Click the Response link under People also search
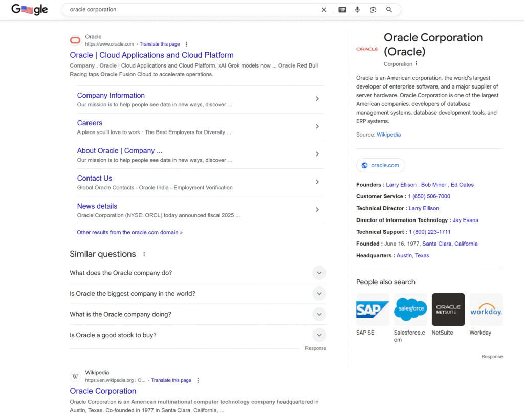This screenshot has height=420, width=524. [x=492, y=357]
